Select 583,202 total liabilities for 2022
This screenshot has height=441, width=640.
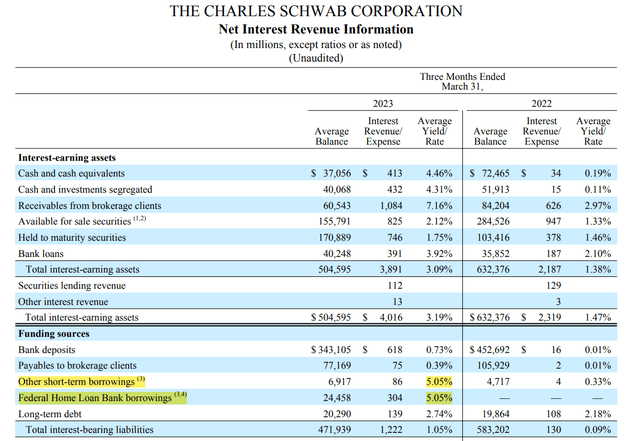pyautogui.click(x=493, y=430)
